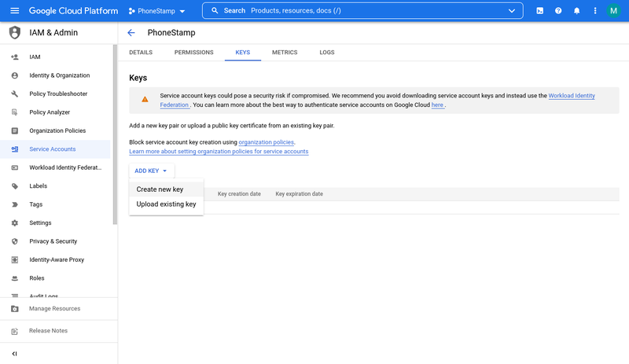629x364 pixels.
Task: Switch to the DETAILS tab
Action: tap(141, 53)
